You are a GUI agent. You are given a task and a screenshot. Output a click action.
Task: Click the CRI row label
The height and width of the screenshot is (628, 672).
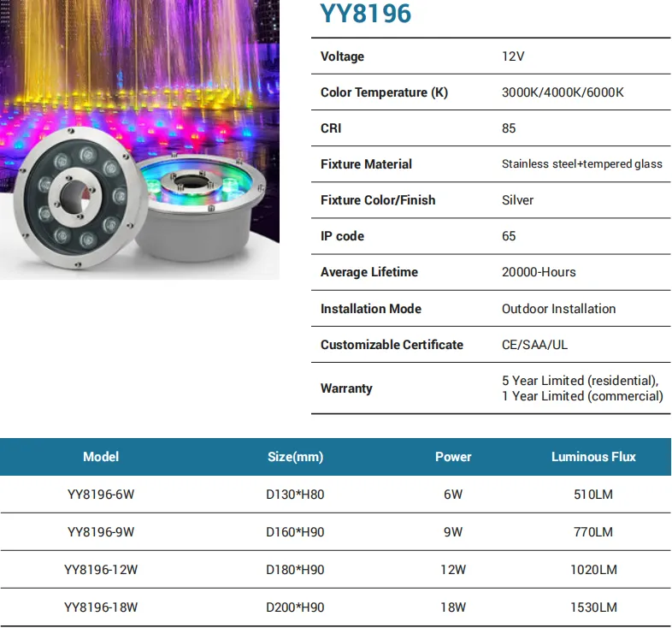click(331, 128)
